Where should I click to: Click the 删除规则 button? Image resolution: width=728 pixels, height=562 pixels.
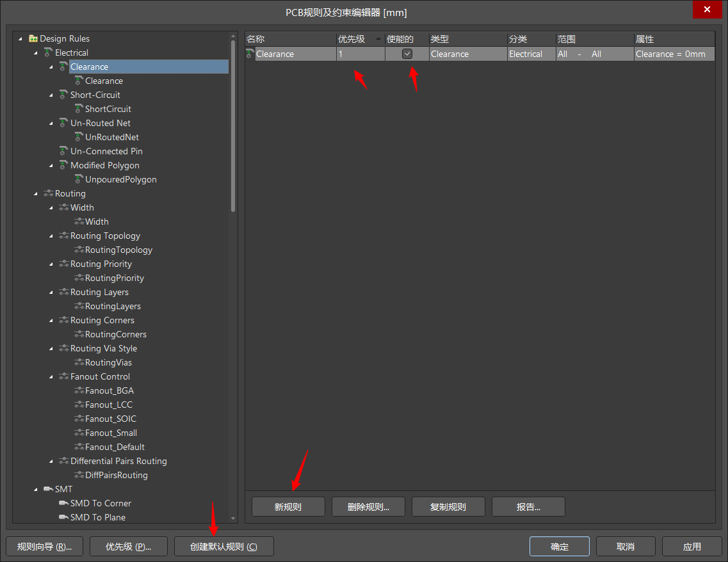click(368, 507)
